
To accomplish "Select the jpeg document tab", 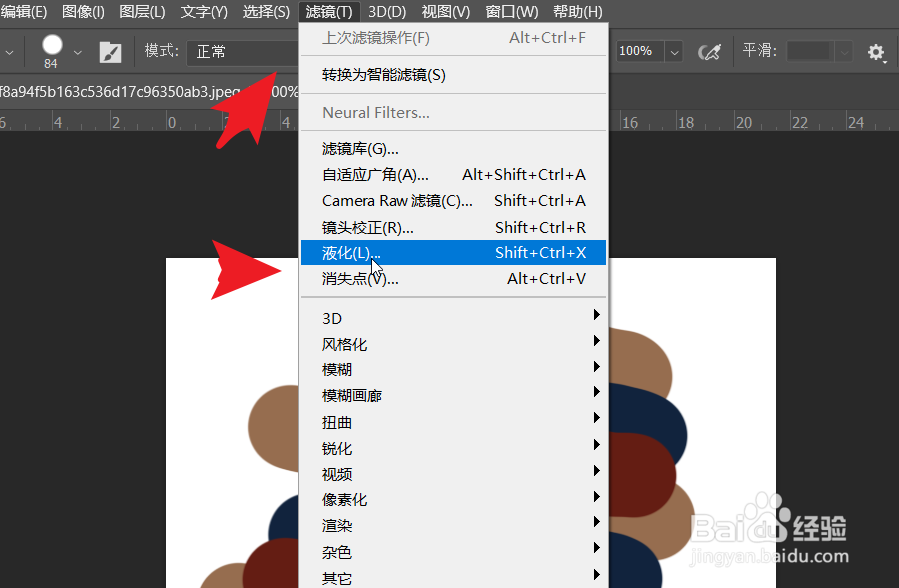I will [149, 92].
